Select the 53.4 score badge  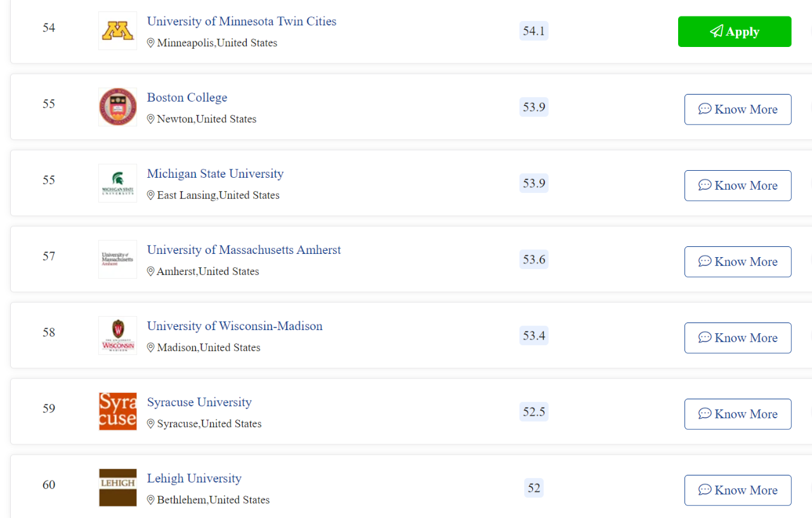[534, 336]
